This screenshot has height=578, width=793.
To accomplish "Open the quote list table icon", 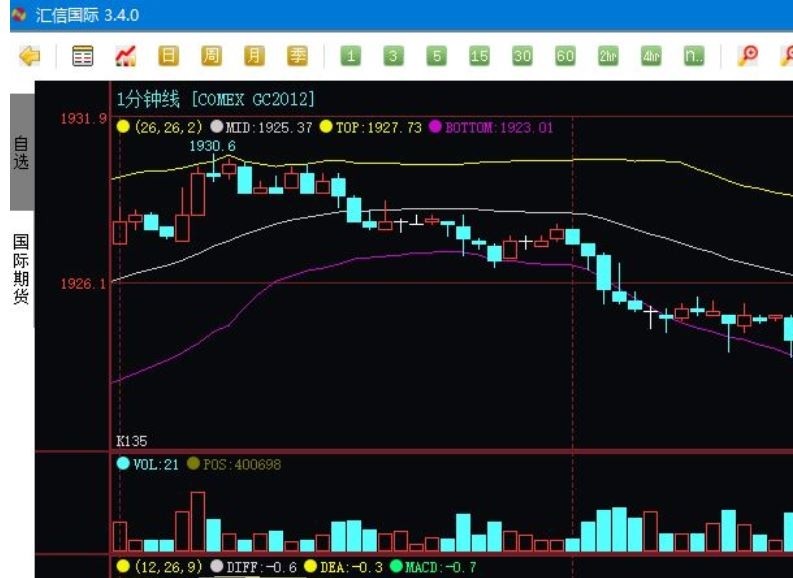I will [82, 56].
